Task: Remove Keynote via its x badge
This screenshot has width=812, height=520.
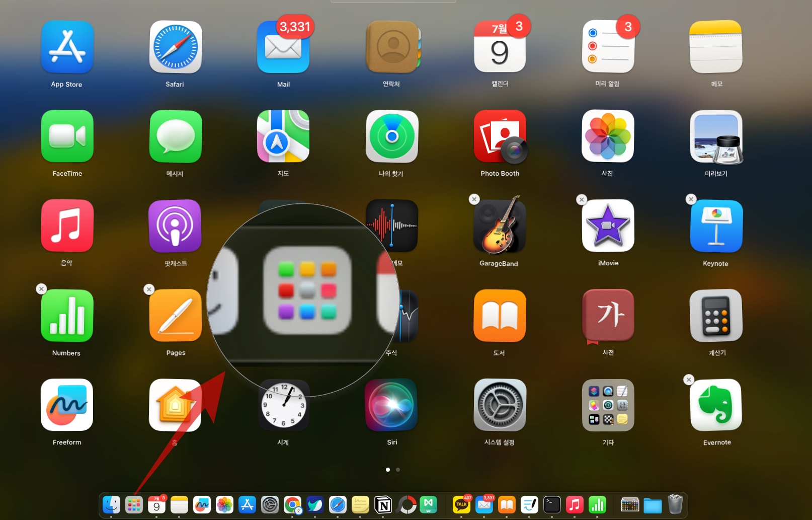Action: coord(691,199)
